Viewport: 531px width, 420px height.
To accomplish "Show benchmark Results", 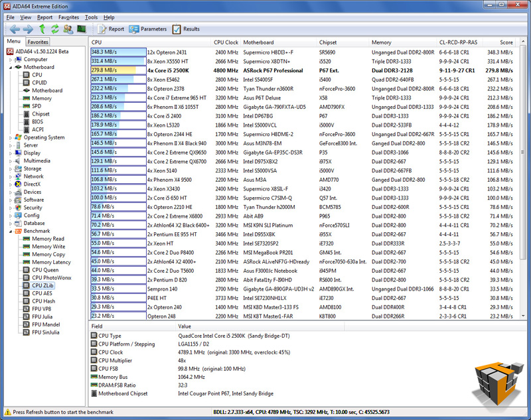I will click(x=186, y=29).
